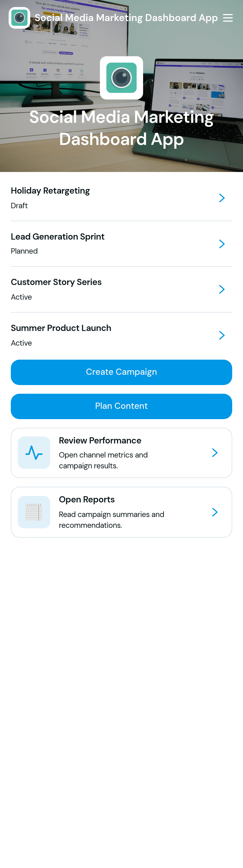Open the hamburger menu icon

(228, 18)
